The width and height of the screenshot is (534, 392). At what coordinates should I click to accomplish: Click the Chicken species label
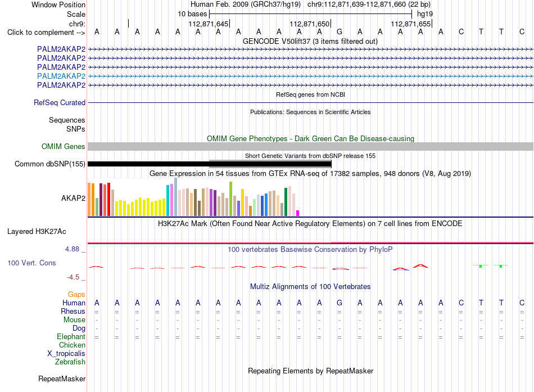(x=72, y=345)
